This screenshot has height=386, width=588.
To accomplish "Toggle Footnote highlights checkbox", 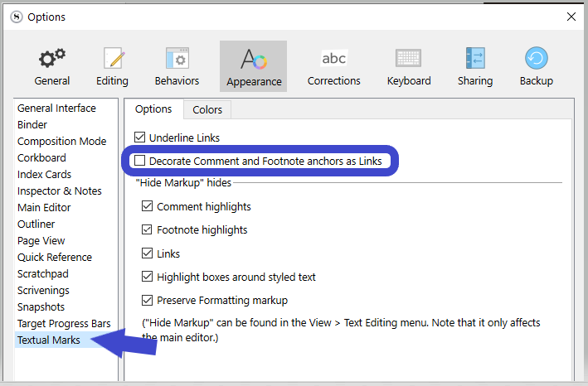I will pos(148,229).
